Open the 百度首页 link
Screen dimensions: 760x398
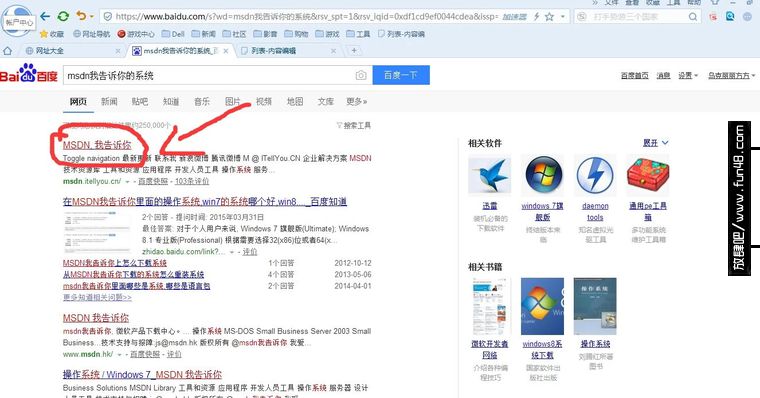coord(634,76)
